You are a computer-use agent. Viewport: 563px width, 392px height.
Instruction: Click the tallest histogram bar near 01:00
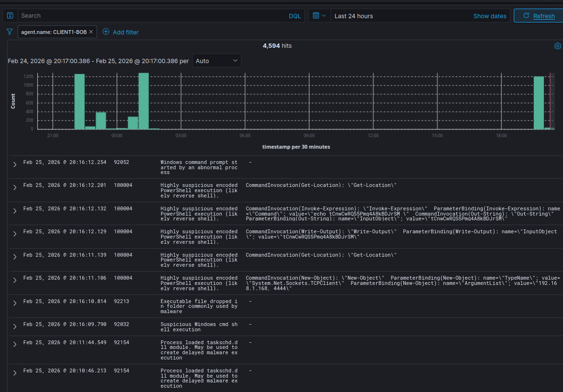tap(143, 101)
